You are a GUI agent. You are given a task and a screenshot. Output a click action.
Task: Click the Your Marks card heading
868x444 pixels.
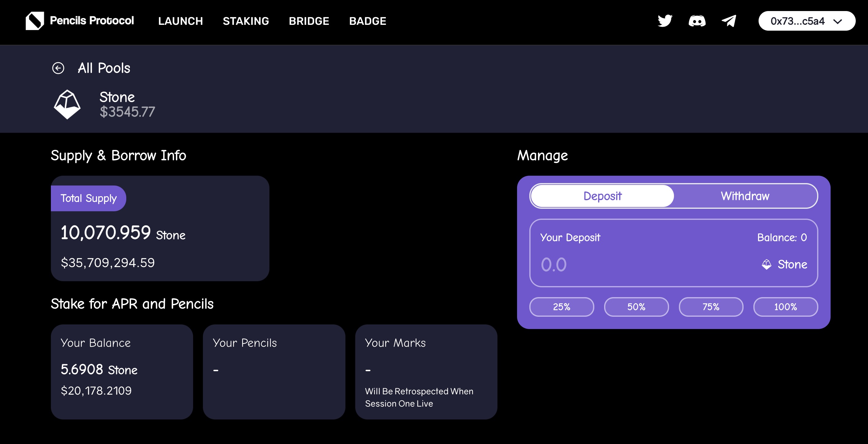click(x=395, y=343)
